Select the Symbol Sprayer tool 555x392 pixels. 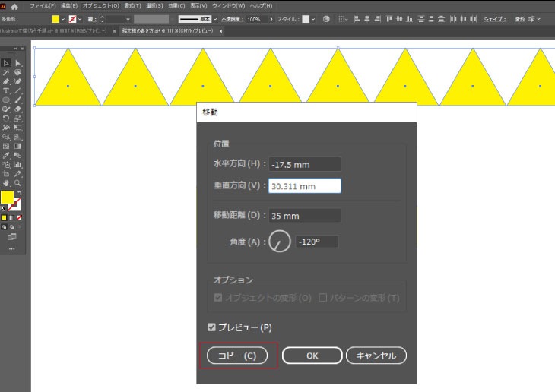coord(6,165)
